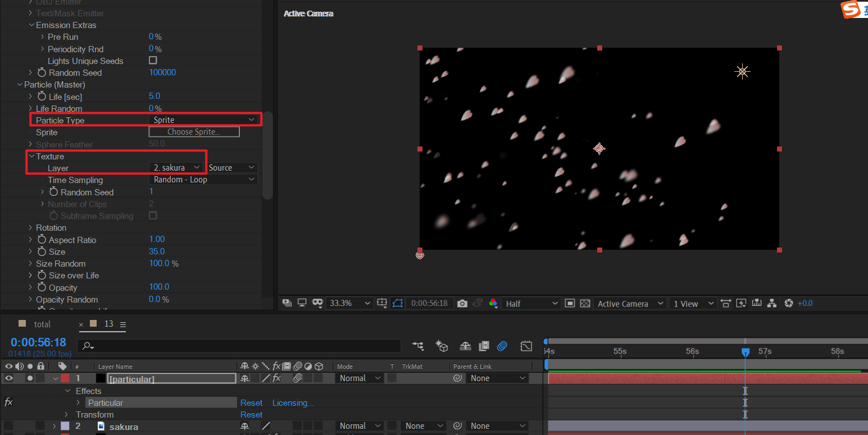The width and height of the screenshot is (868, 435).
Task: Click stopwatch next to Opacity property
Action: [x=42, y=287]
